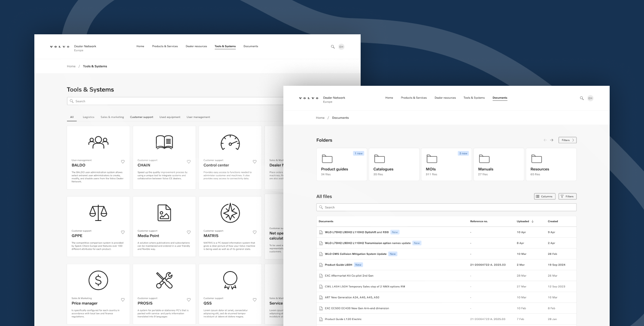Open the MATRIS compass star icon

tap(230, 212)
